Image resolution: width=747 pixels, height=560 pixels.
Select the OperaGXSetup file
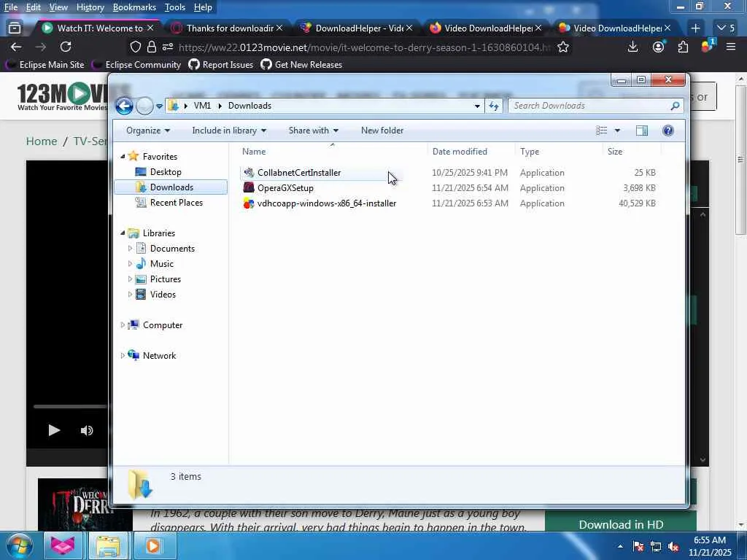285,188
